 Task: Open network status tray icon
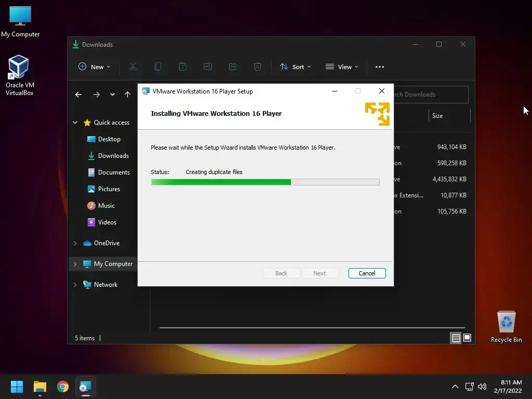[x=470, y=387]
